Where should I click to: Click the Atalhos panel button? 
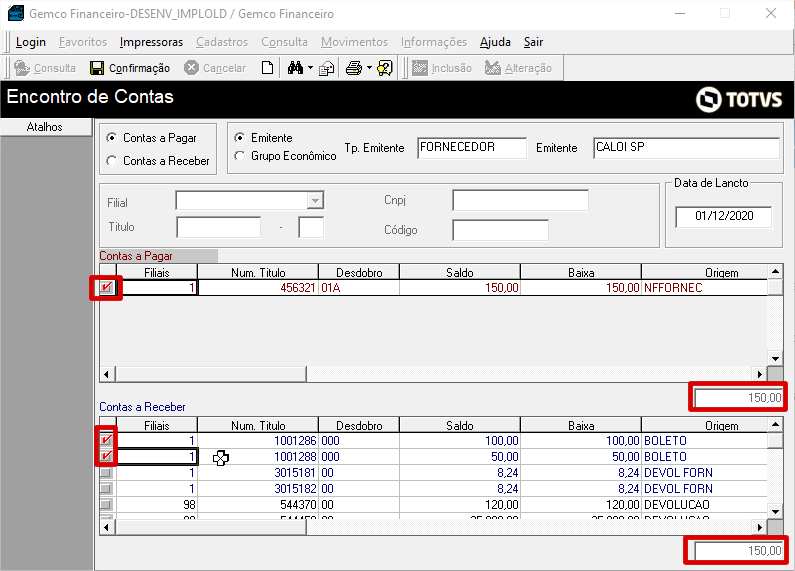click(45, 127)
